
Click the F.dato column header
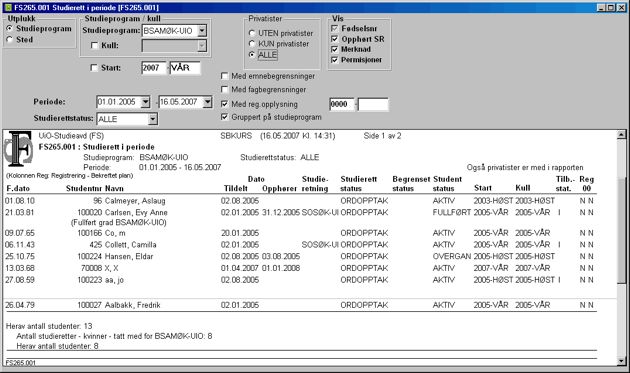(18, 188)
